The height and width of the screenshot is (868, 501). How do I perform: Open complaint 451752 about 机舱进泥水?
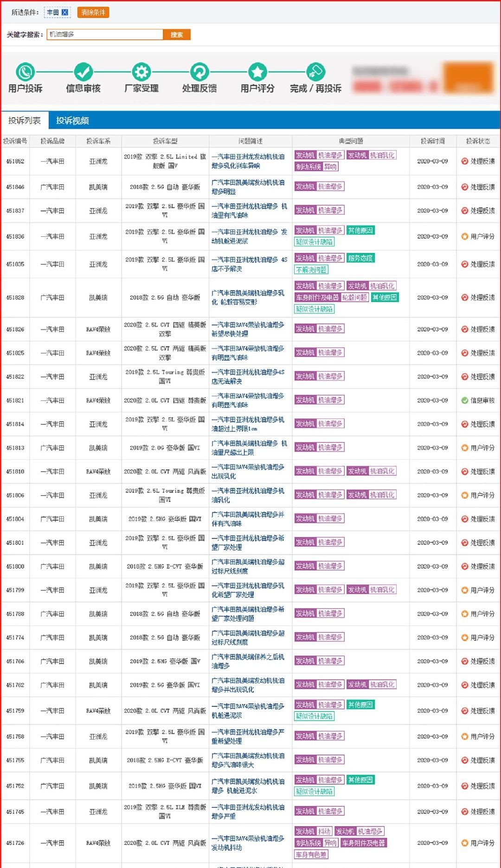tap(248, 786)
